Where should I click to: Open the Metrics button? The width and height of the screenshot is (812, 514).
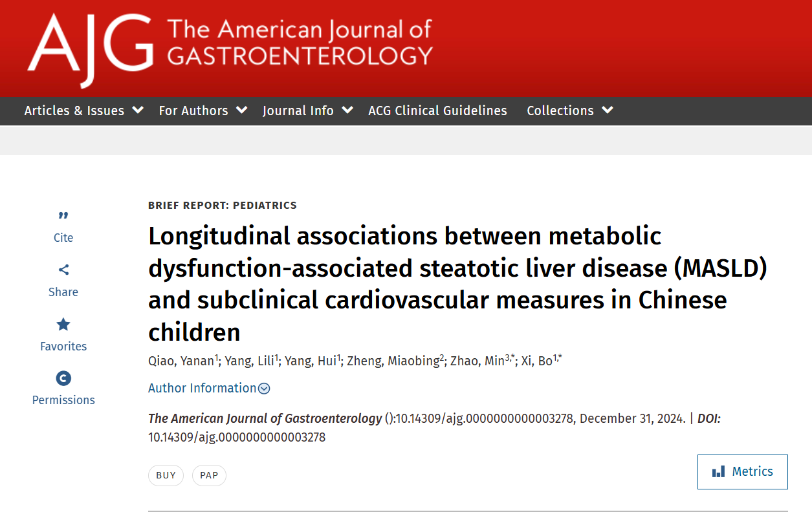click(x=743, y=471)
